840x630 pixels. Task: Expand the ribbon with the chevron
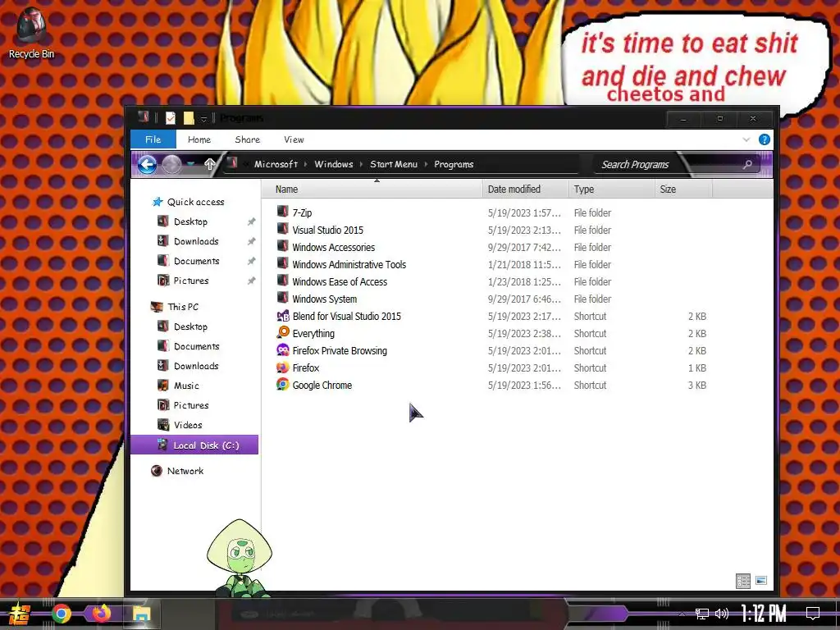click(746, 139)
